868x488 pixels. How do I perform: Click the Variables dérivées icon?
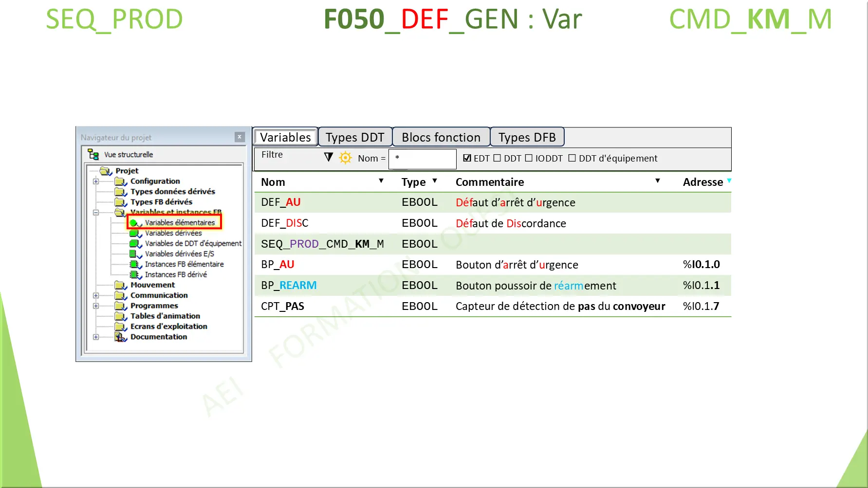tap(135, 233)
